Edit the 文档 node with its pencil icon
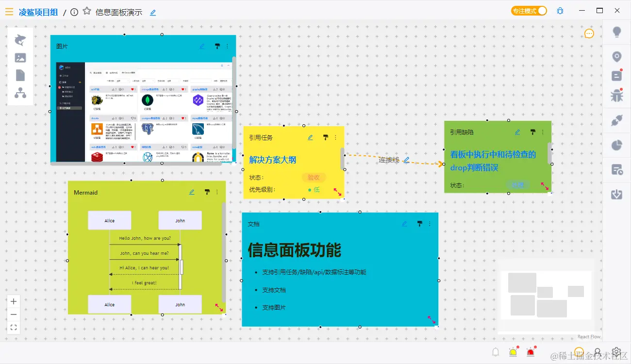The width and height of the screenshot is (631, 364). (x=405, y=224)
